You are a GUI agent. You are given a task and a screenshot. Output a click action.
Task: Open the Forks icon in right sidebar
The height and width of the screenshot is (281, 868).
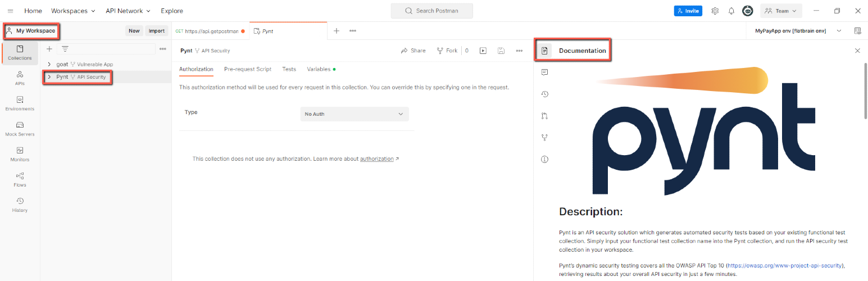[544, 137]
